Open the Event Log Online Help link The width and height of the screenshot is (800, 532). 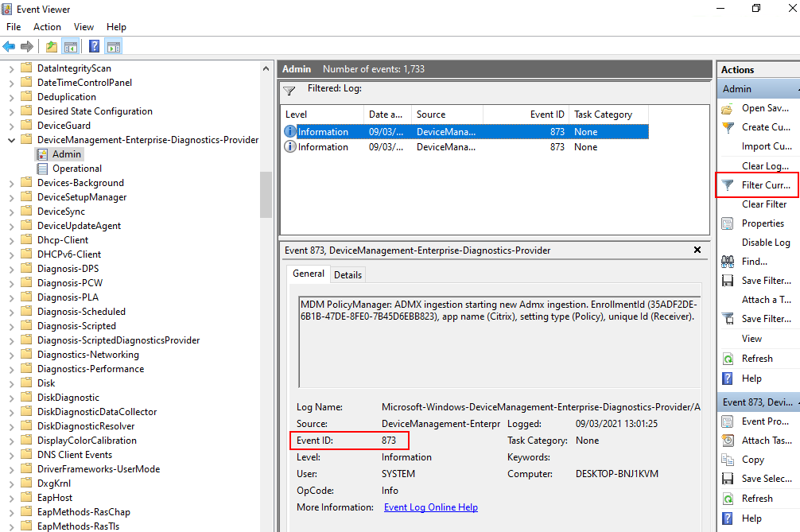coord(430,507)
